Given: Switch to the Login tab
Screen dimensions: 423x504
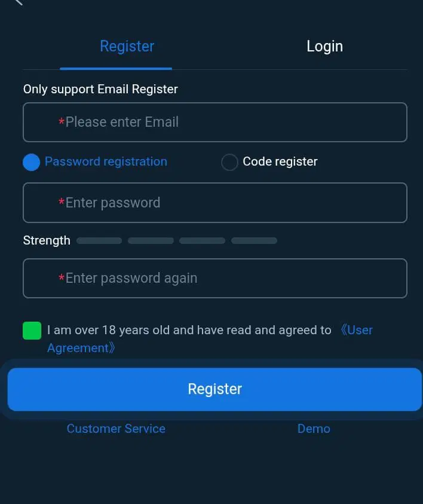Looking at the screenshot, I should [x=324, y=46].
